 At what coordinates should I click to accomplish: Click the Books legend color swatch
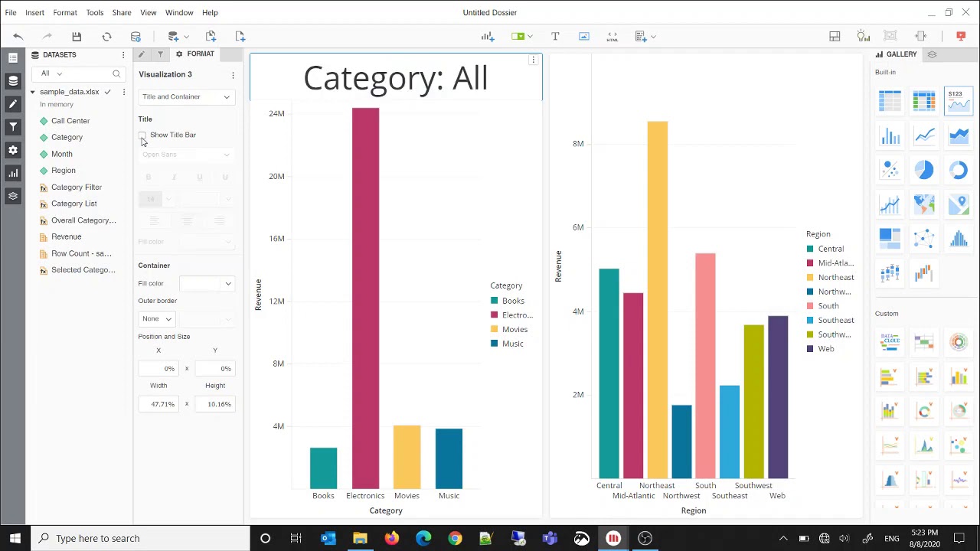tap(495, 301)
